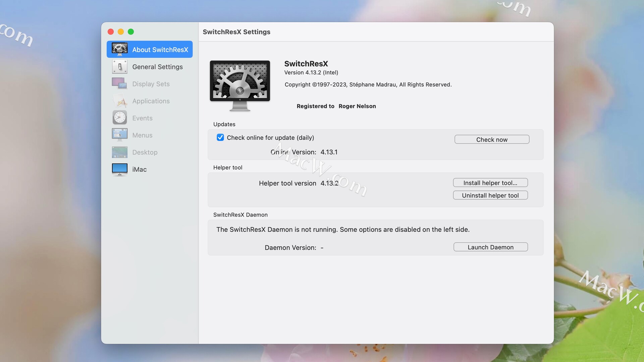Launch the SwitchResX Daemon

(x=490, y=247)
